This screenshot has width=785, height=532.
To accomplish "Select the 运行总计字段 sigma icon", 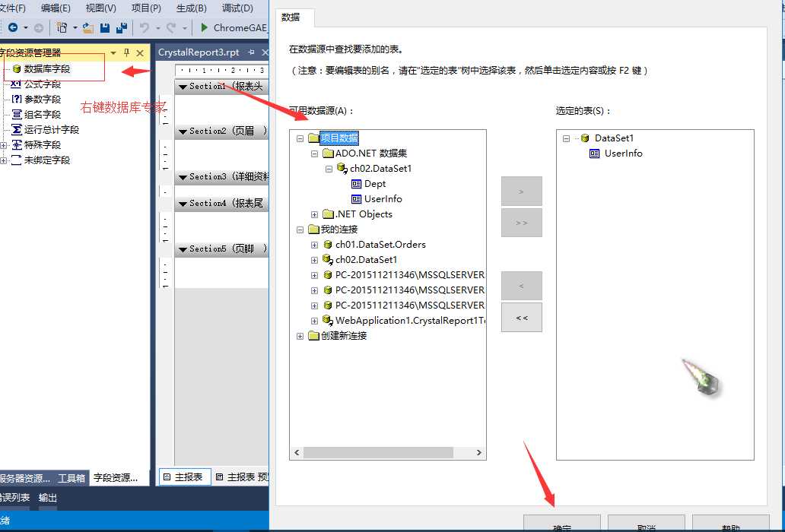I will [x=17, y=129].
